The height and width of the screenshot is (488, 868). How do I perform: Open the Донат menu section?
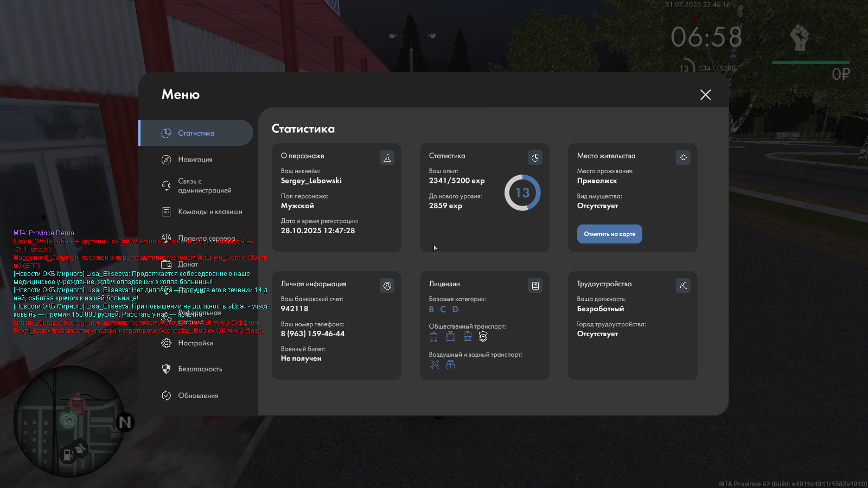coord(196,264)
